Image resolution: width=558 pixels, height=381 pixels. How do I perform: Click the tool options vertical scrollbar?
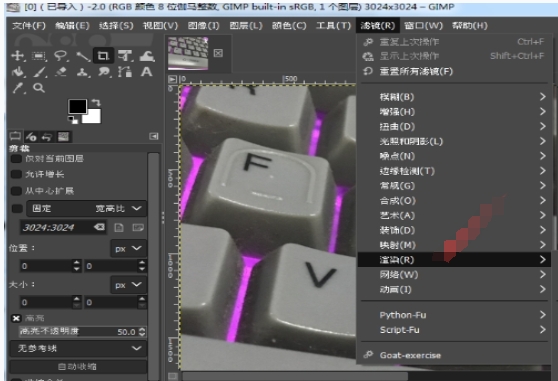[153, 267]
